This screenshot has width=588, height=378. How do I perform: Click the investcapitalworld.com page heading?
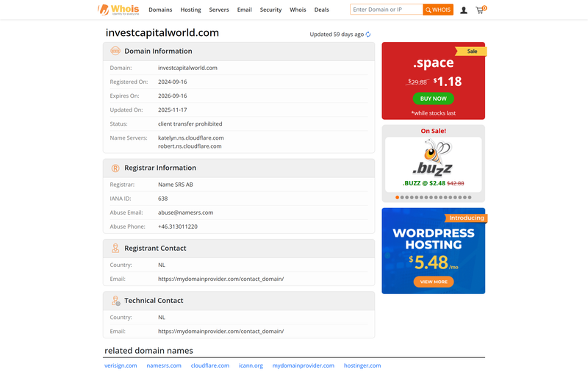click(162, 32)
